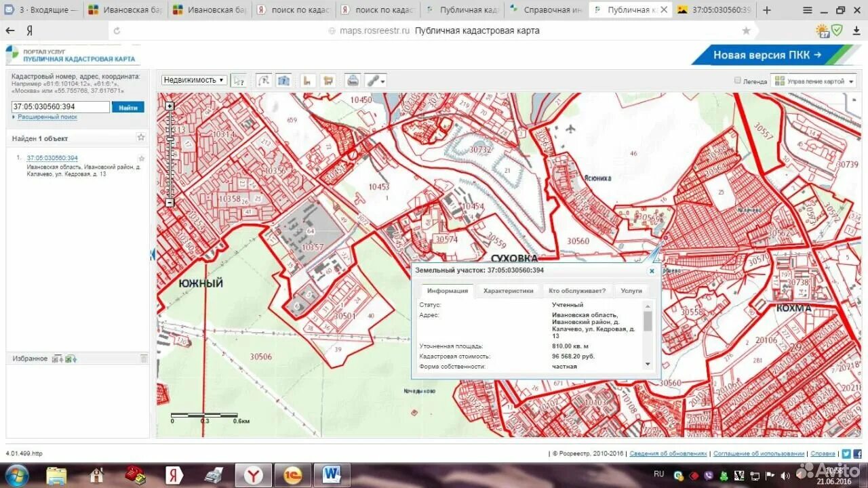868x488 pixels.
Task: Open browser downloads arrow icon
Action: click(858, 30)
